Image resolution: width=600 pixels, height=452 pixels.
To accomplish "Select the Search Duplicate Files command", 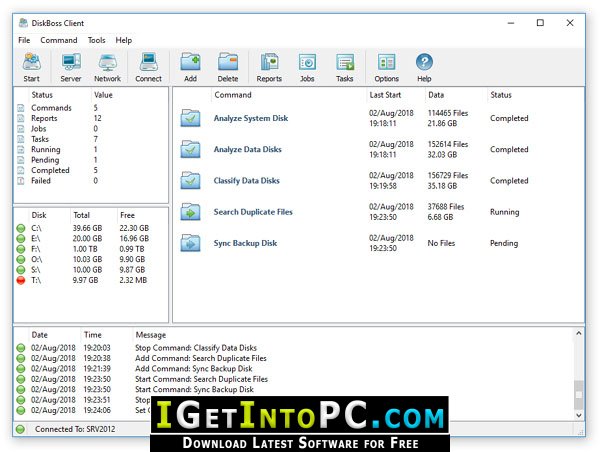I will (253, 212).
